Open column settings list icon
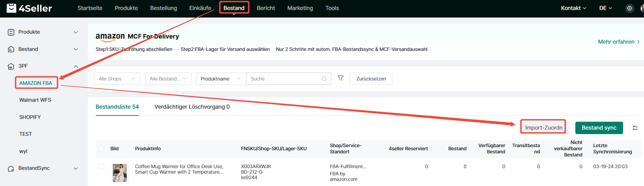The height and width of the screenshot is (186, 644). [x=635, y=128]
